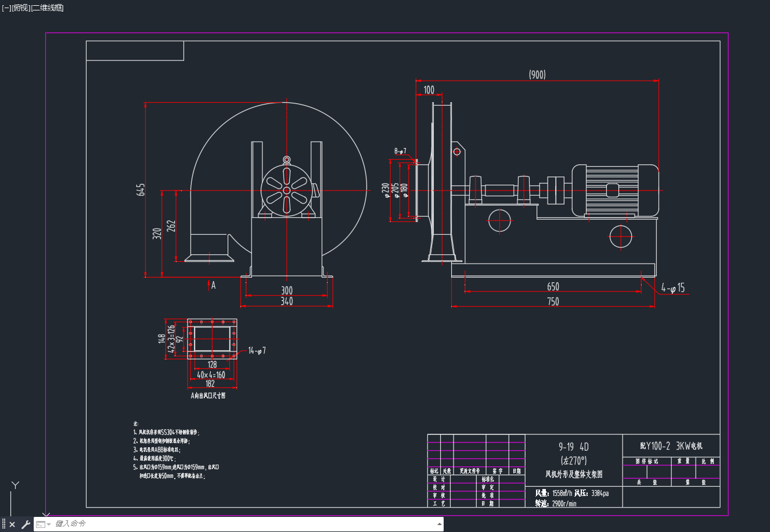Screen dimensions: 770x532
Task: Select the 8-φ7 flange hole callout
Action: 400,151
